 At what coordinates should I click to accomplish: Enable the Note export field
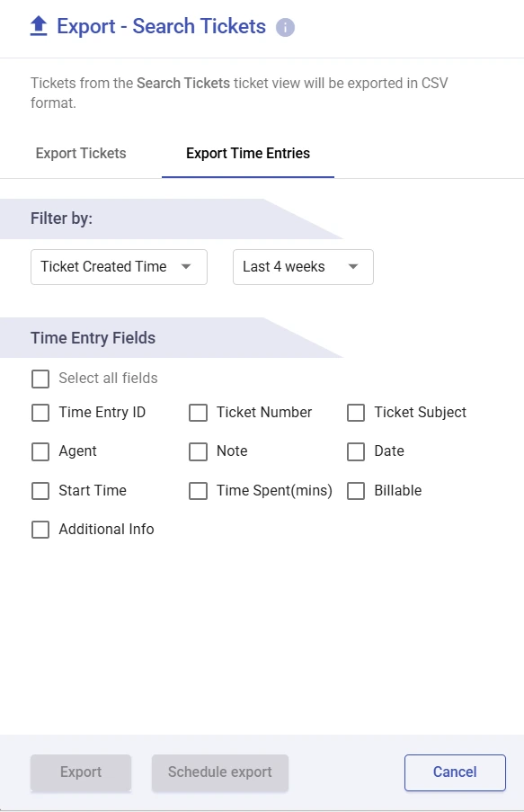(x=198, y=451)
